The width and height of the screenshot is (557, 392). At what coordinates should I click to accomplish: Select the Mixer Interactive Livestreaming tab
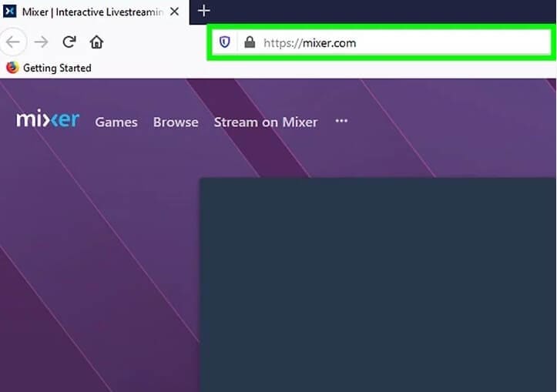click(x=95, y=12)
